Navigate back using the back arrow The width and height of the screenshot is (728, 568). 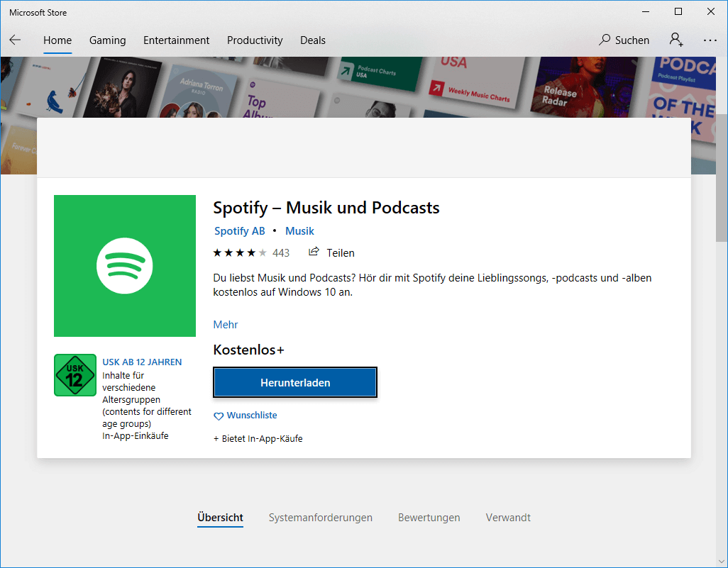click(x=15, y=40)
